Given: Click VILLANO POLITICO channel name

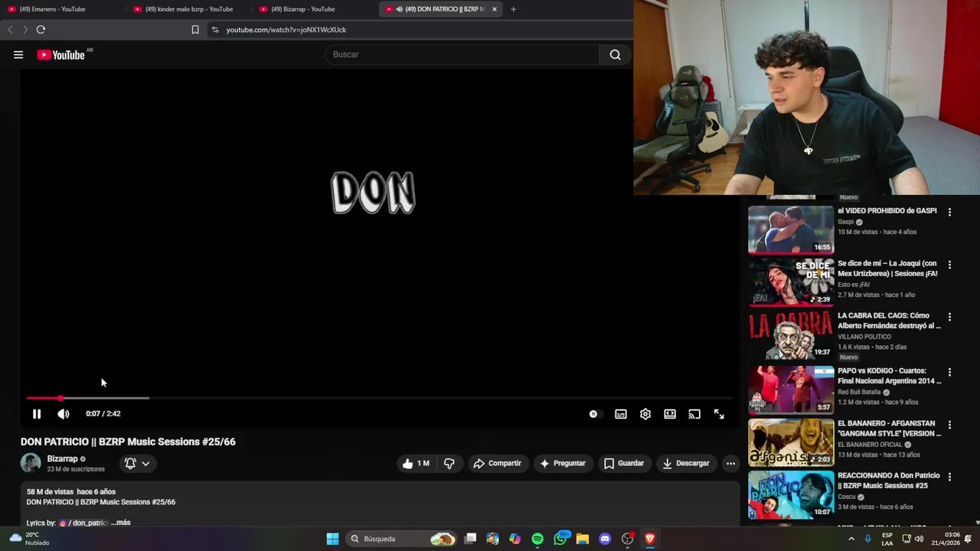Looking at the screenshot, I should [x=864, y=337].
